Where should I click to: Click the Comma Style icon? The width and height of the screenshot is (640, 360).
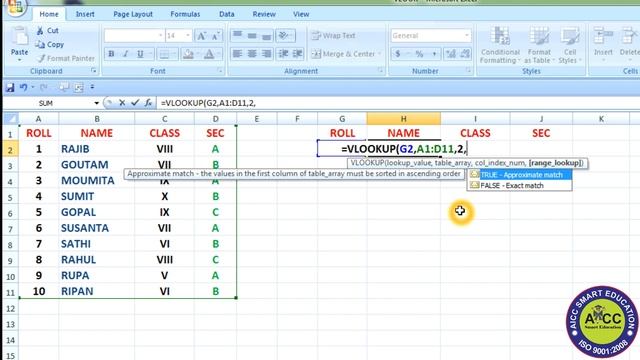434,54
